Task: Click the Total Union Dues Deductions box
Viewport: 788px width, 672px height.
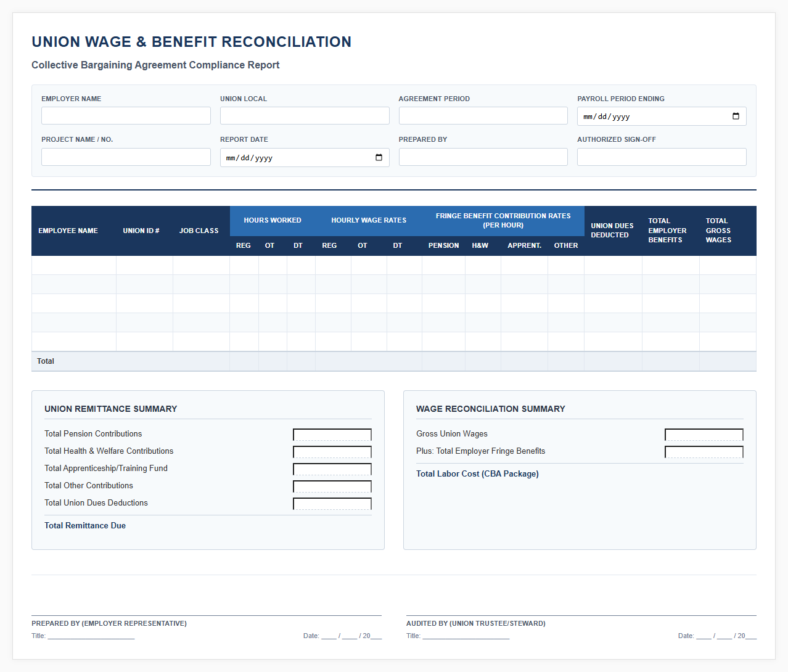Action: [x=332, y=504]
